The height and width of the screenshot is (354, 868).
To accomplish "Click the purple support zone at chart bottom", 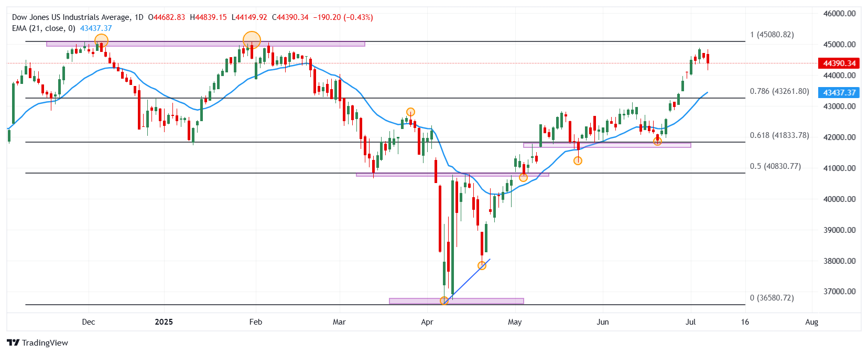I will tap(457, 301).
